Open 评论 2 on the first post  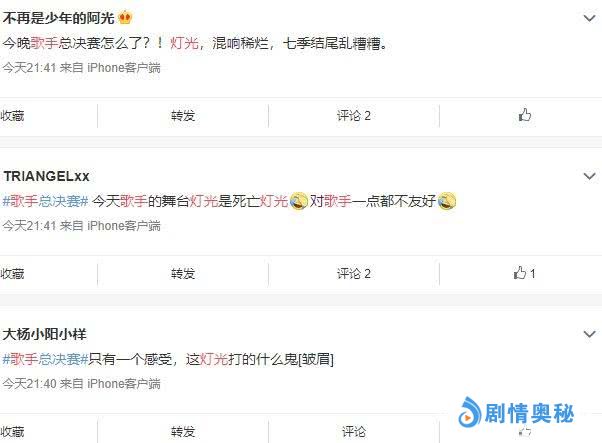(354, 116)
